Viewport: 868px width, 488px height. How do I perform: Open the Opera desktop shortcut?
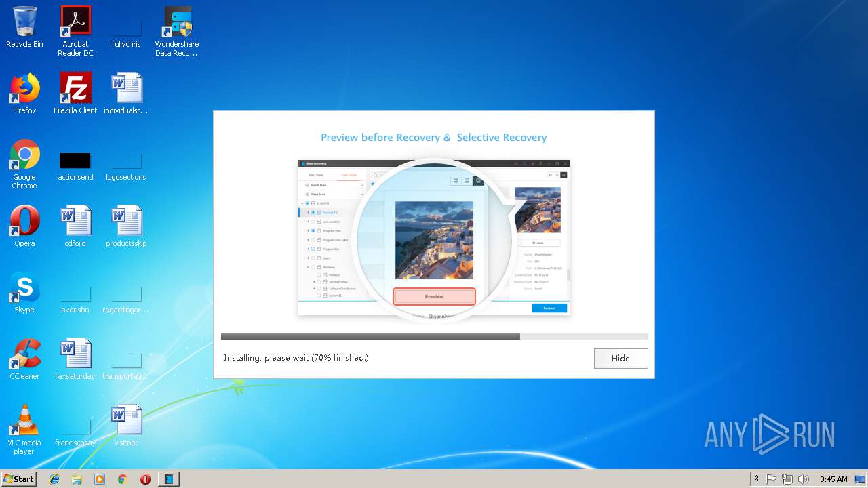24,226
